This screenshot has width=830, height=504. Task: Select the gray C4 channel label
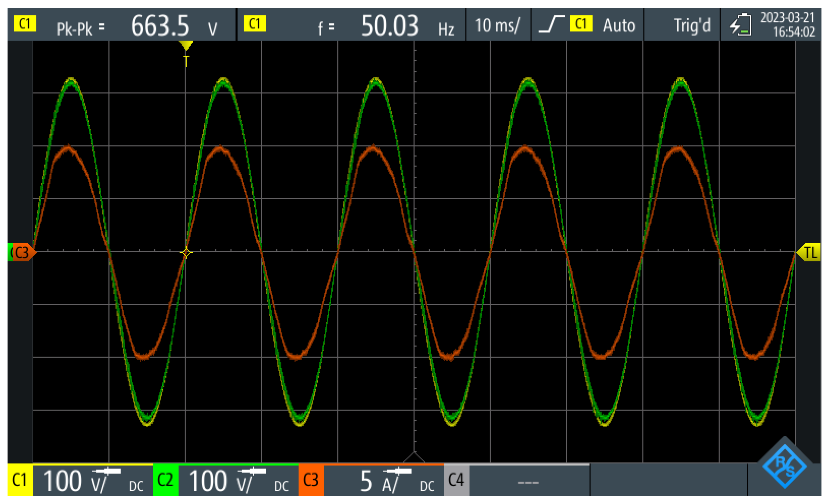pyautogui.click(x=456, y=480)
